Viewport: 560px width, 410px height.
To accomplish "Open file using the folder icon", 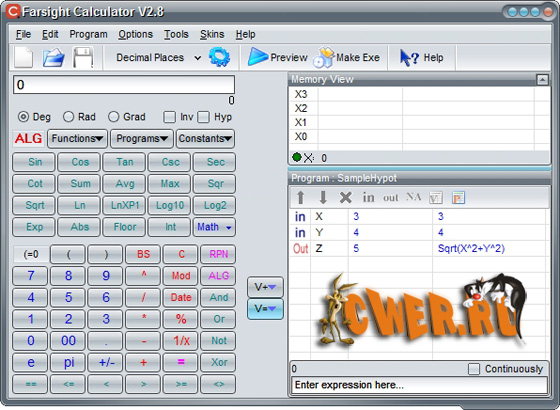I will (54, 58).
